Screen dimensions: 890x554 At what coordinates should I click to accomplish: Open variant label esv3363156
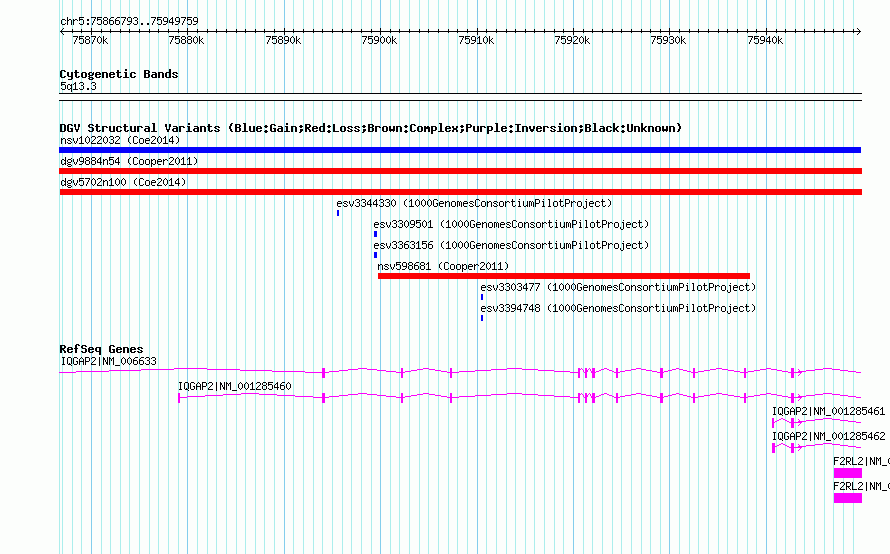(511, 245)
